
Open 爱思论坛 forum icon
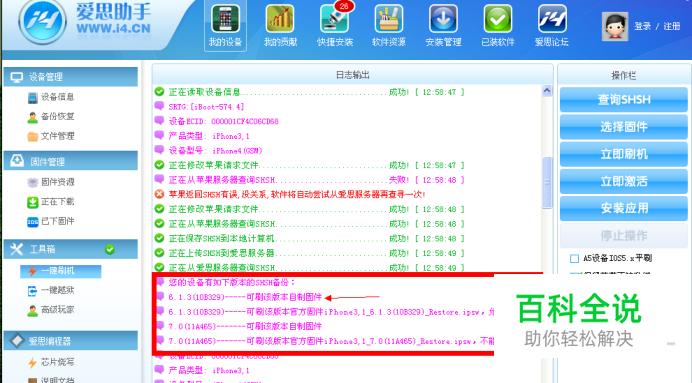552,26
